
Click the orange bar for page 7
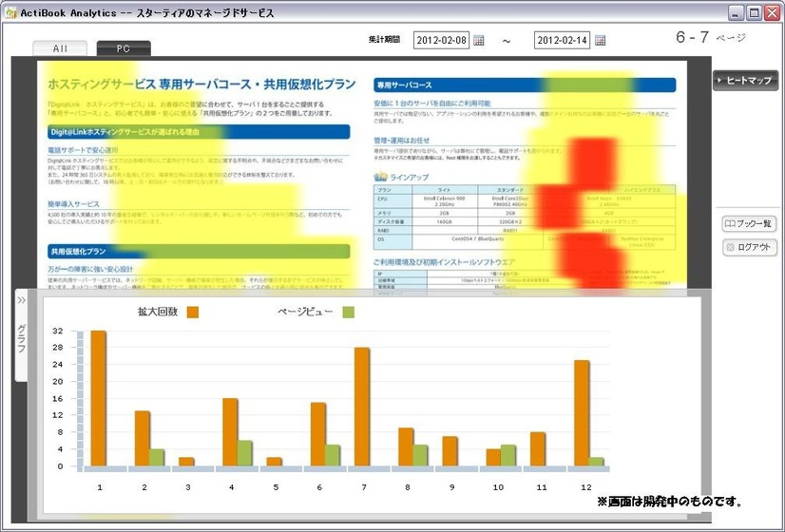tap(362, 407)
